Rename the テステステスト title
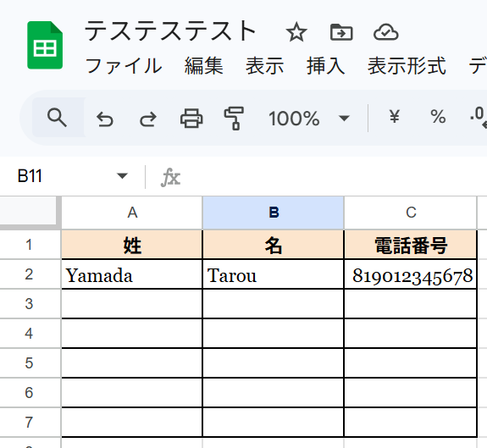 pyautogui.click(x=170, y=31)
